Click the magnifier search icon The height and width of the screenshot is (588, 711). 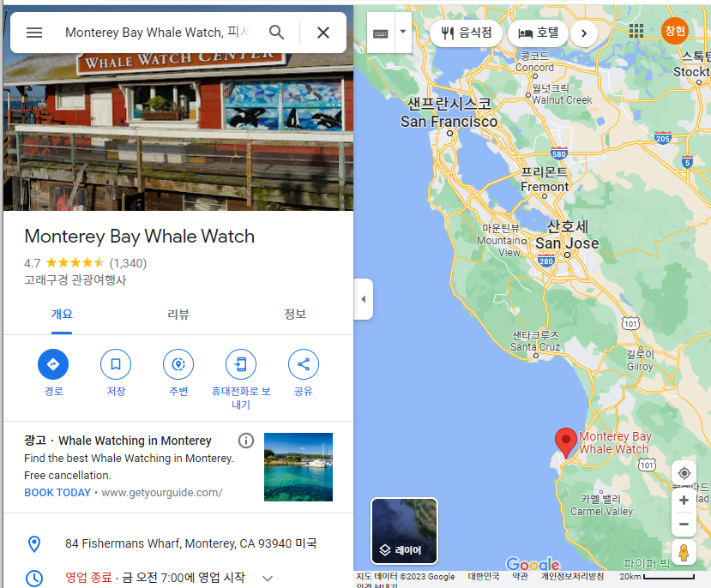pyautogui.click(x=277, y=33)
